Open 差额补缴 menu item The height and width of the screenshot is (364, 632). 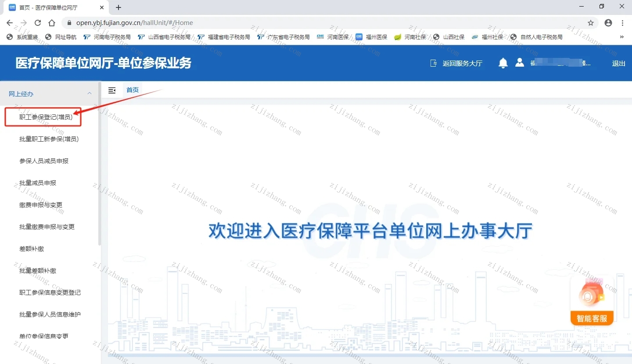tap(32, 249)
